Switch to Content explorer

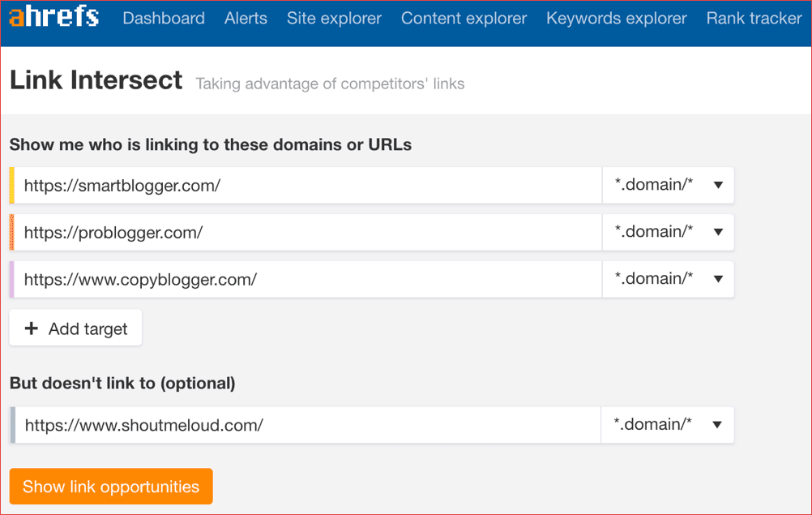click(464, 18)
